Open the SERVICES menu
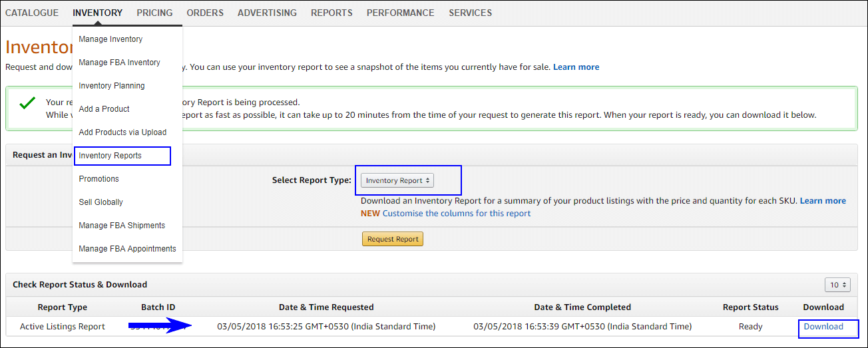The image size is (868, 348). pyautogui.click(x=471, y=13)
